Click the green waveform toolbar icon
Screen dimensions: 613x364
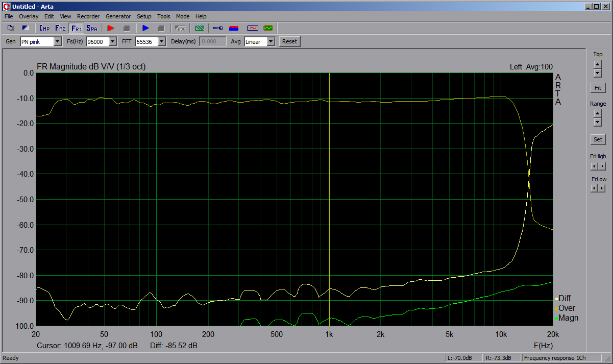click(x=268, y=28)
